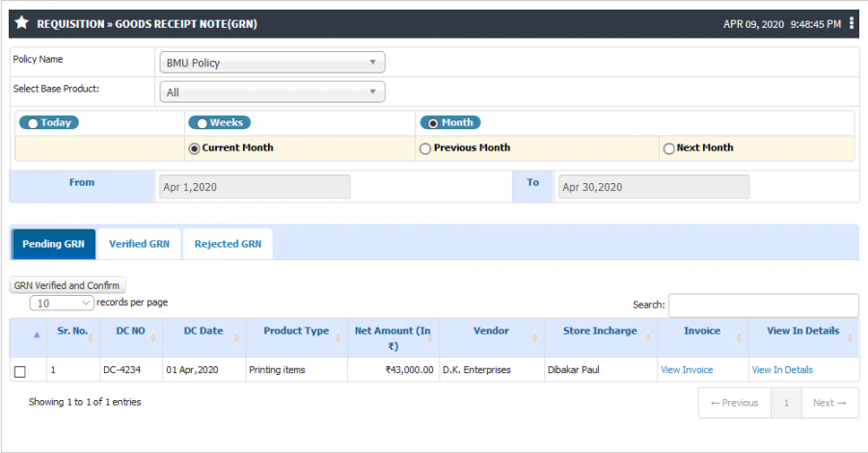The height and width of the screenshot is (453, 868).
Task: Click the REQUISITION breadcrumb title text
Action: point(147,24)
